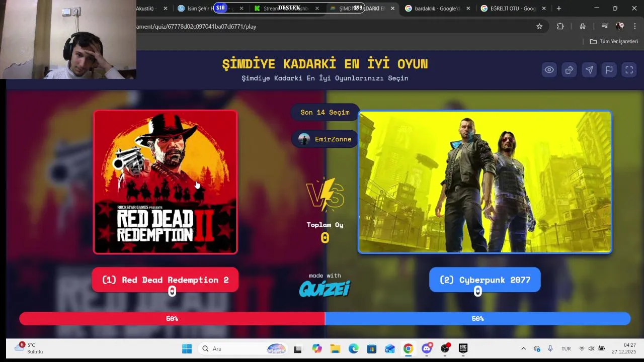Open the Tüm Yer İşaretleri bookmarks folder
The image size is (644, 362).
pyautogui.click(x=614, y=41)
